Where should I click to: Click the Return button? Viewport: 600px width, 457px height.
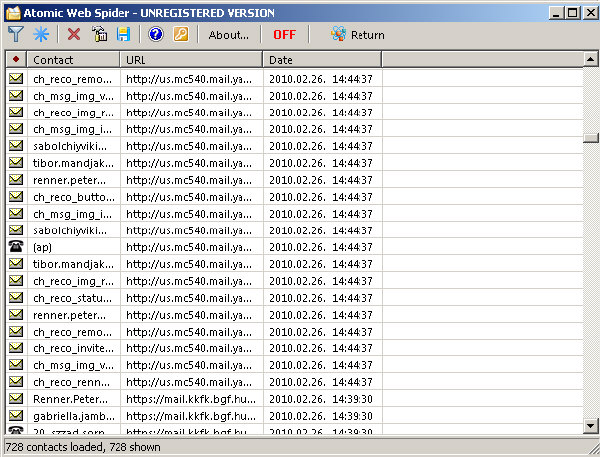tap(358, 35)
